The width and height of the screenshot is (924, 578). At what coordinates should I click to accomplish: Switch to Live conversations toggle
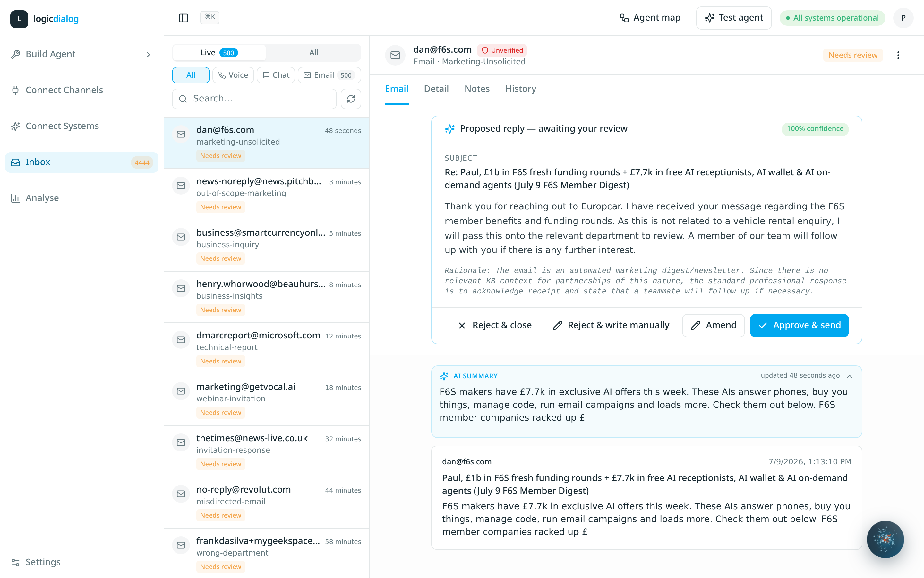tap(219, 53)
